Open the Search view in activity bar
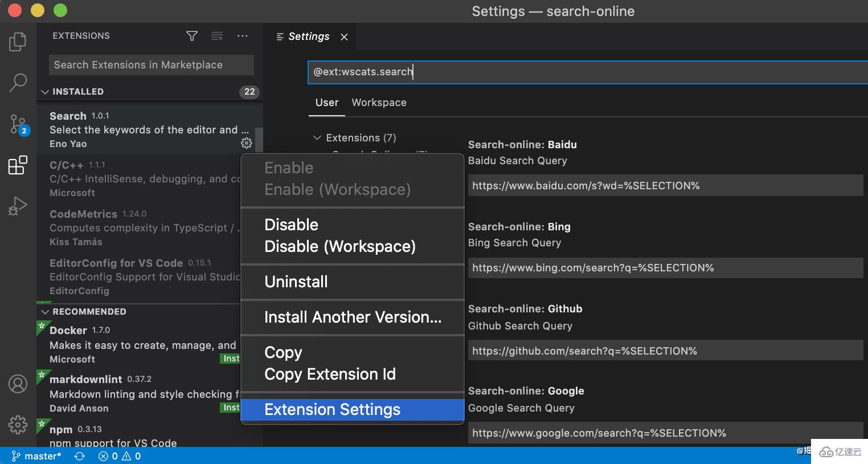 tap(18, 83)
